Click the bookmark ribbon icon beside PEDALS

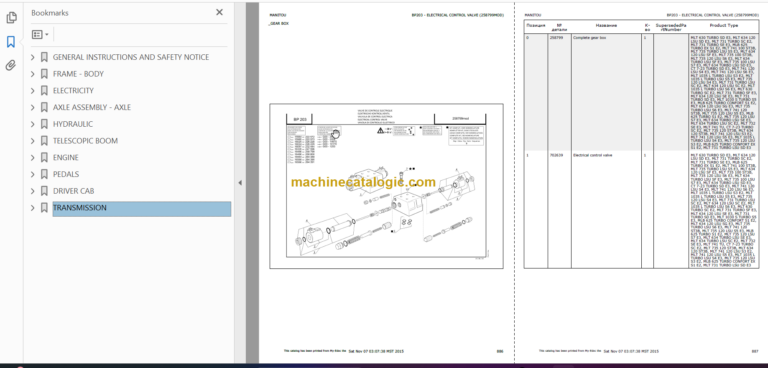[x=44, y=174]
